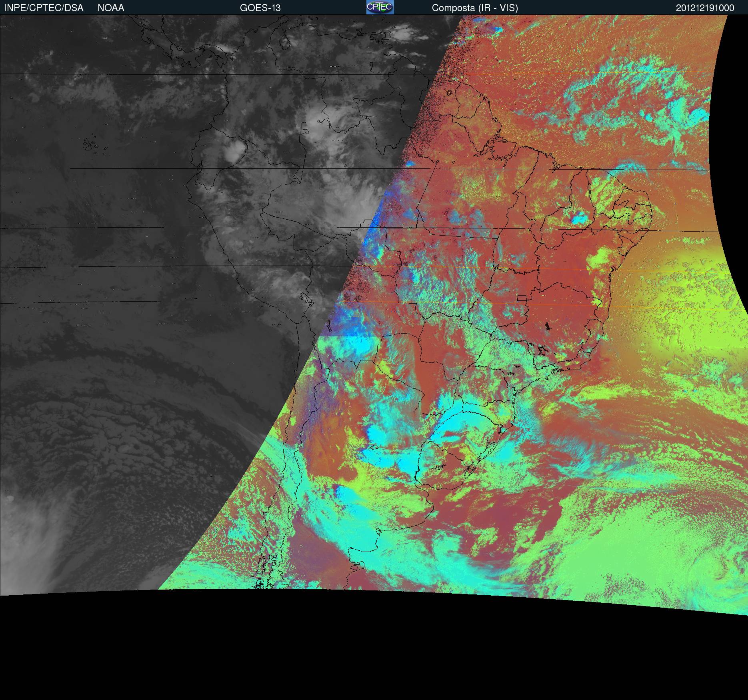Click the Lake Maracaibo outline in Venezuela
Screen dimensions: 748x700
[285, 43]
